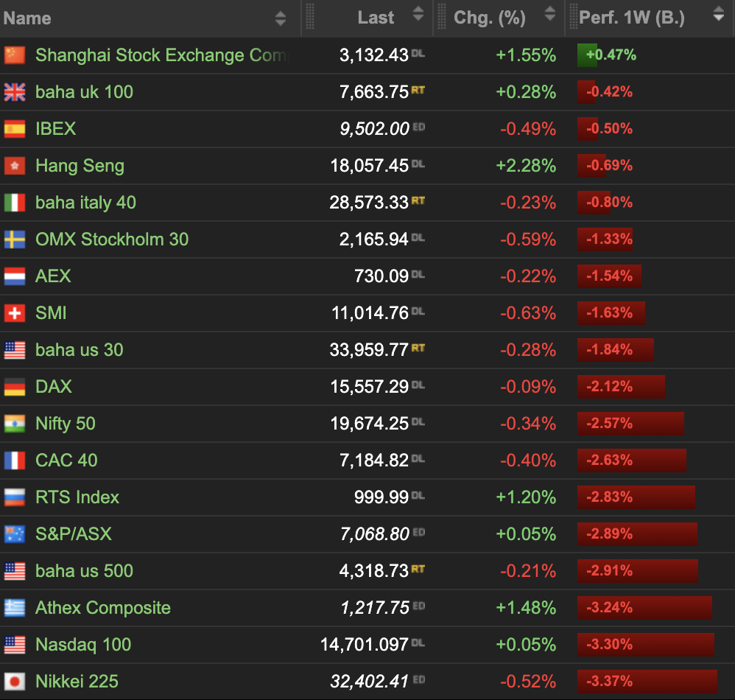Click the German flag beside DAX

click(15, 387)
